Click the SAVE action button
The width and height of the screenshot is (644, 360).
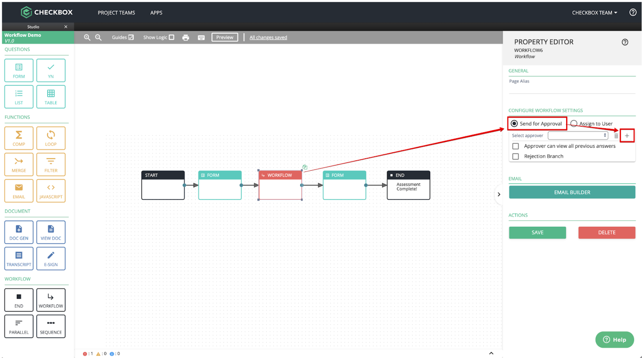coord(538,233)
